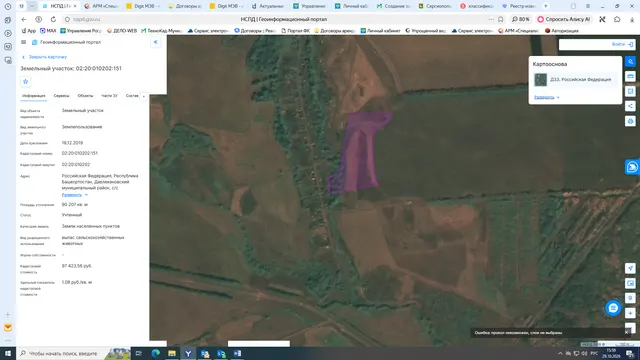
Task: Open the map settings icon above plus
Action: pyautogui.click(x=630, y=298)
